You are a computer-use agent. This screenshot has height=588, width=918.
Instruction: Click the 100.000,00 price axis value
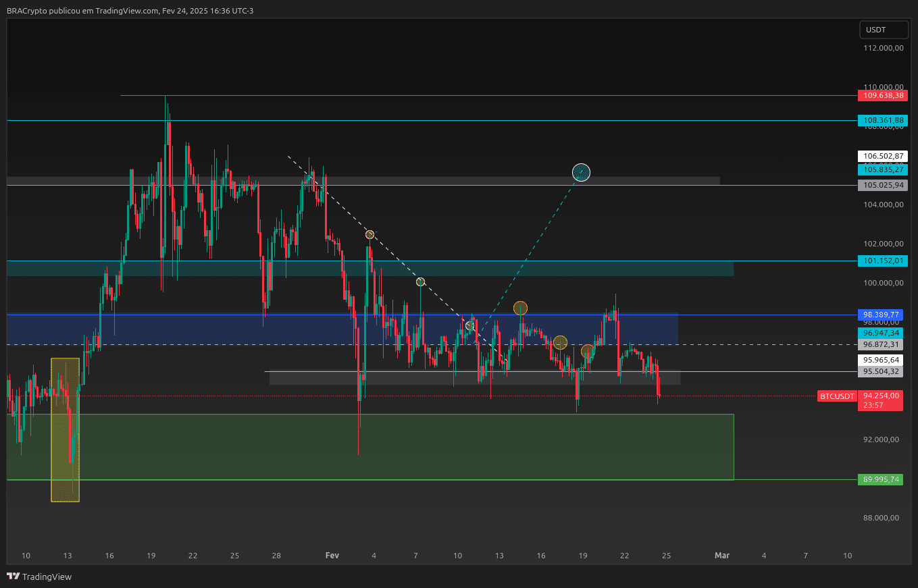tap(884, 283)
